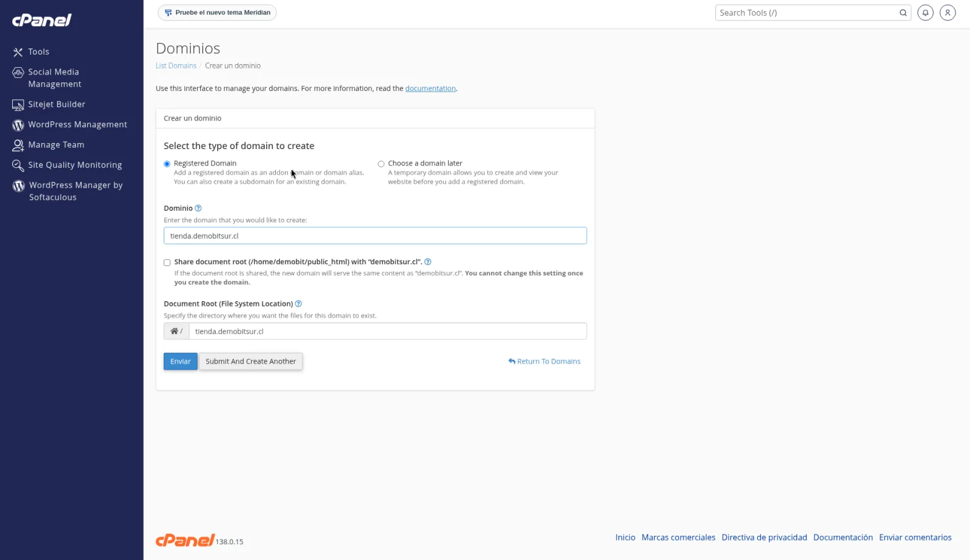Screen dimensions: 970x560
Task: Focus the Document Root input field
Action: point(388,332)
